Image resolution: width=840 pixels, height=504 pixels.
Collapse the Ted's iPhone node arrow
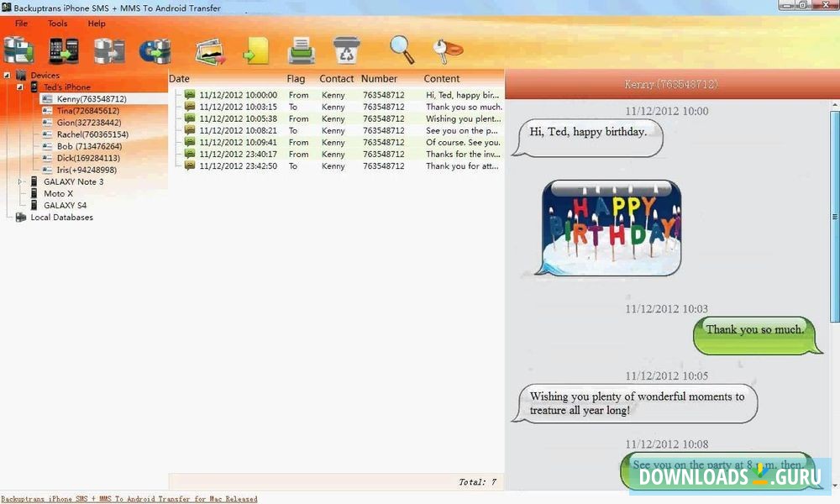pyautogui.click(x=20, y=87)
